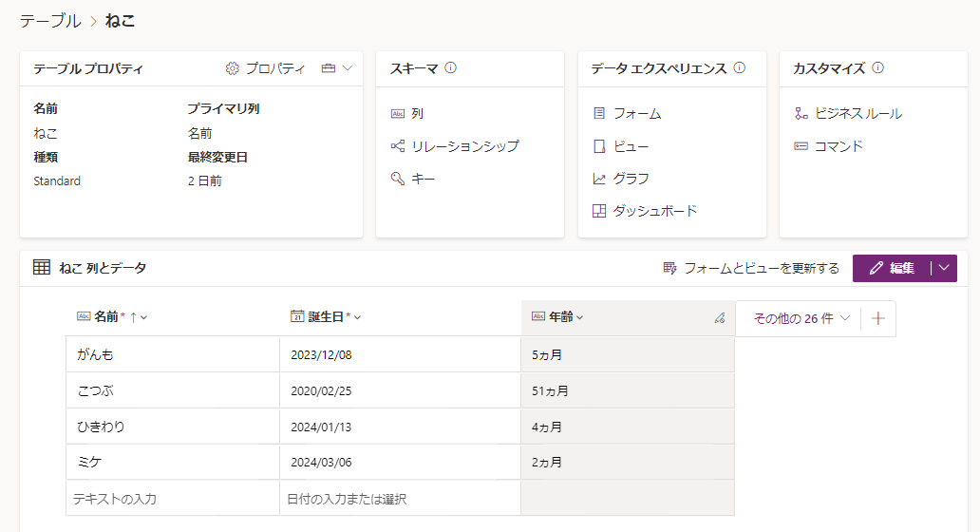Click the カスタマイズ info icon

pos(878,68)
